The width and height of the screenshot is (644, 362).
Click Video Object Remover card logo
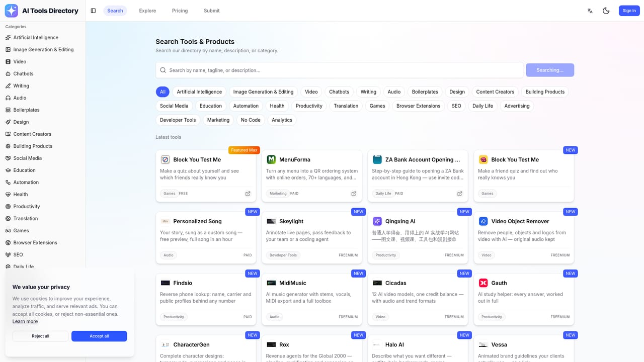point(483,221)
